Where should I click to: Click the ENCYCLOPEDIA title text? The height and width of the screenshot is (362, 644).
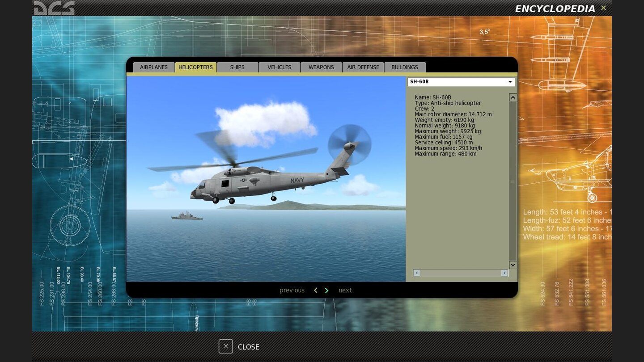click(555, 9)
